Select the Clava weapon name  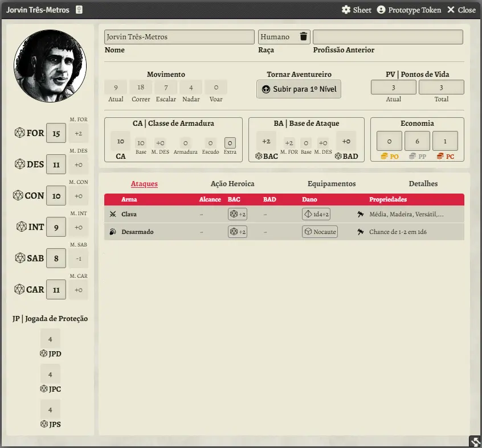point(129,214)
